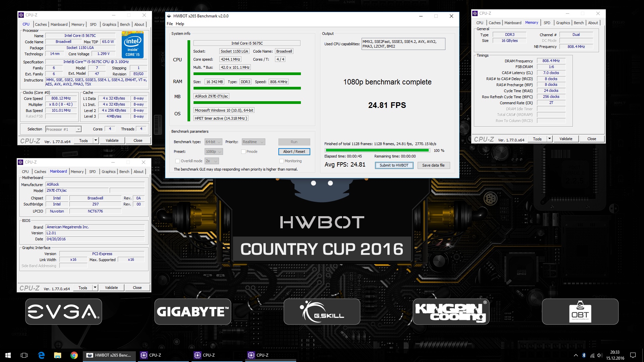Open CPU tab in Memory CPU-Z window
644x362 pixels.
coord(480,23)
